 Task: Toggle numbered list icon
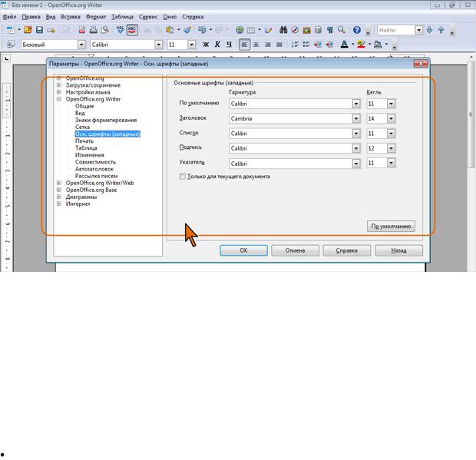[295, 45]
